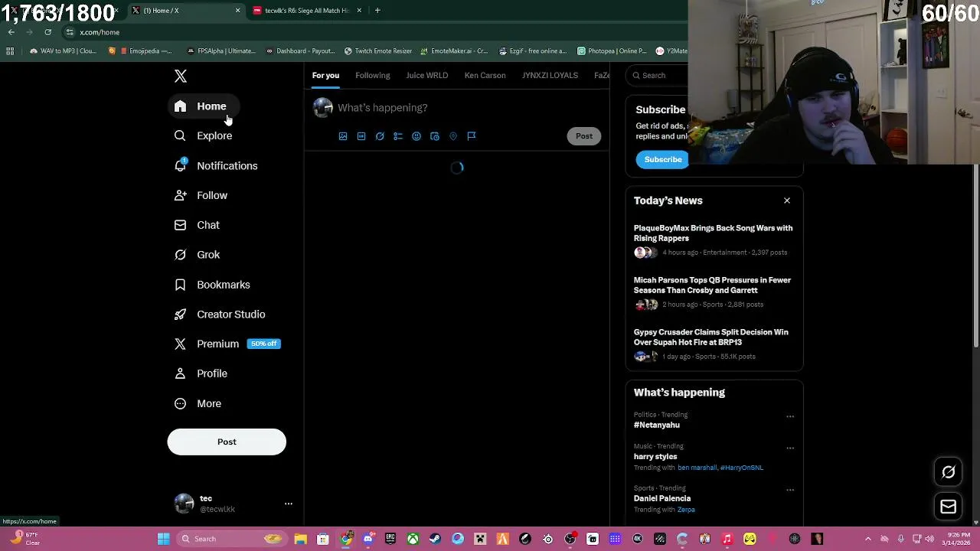
Task: Enhance the post with Grok icon
Action: tap(380, 136)
